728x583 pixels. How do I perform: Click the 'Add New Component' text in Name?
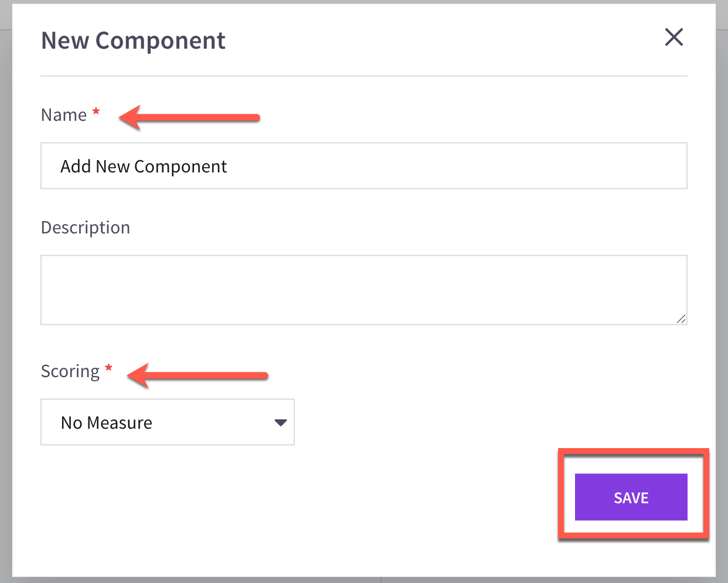144,167
